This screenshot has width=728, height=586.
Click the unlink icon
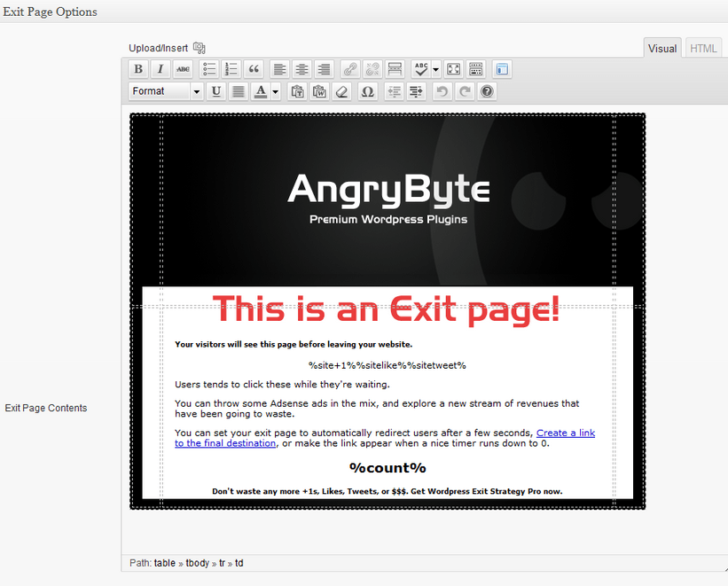pyautogui.click(x=372, y=69)
